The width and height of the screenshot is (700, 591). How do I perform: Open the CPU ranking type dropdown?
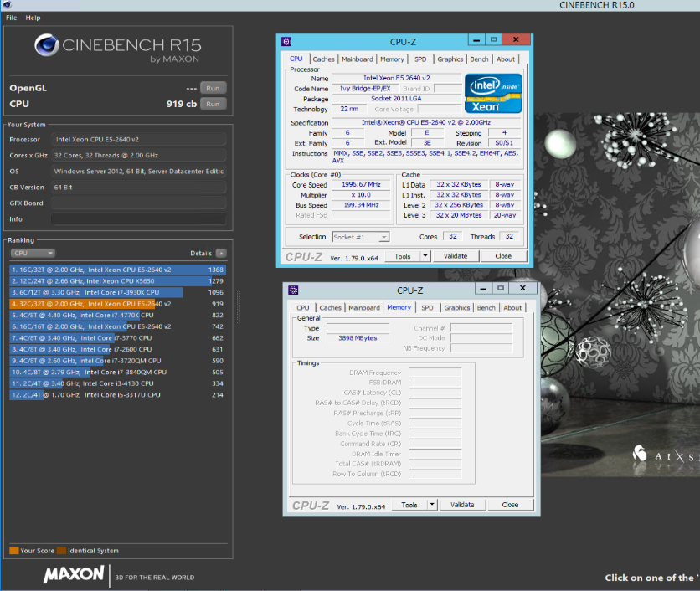point(33,253)
